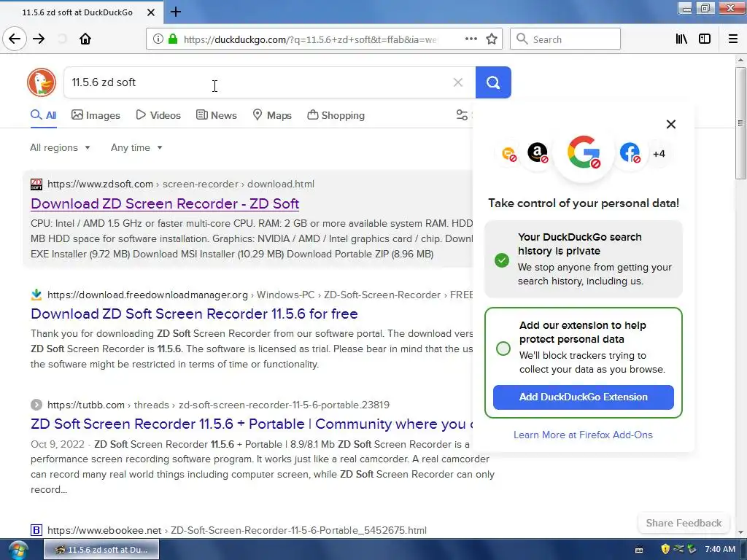
Task: Bookmark this page with the star
Action: [492, 39]
